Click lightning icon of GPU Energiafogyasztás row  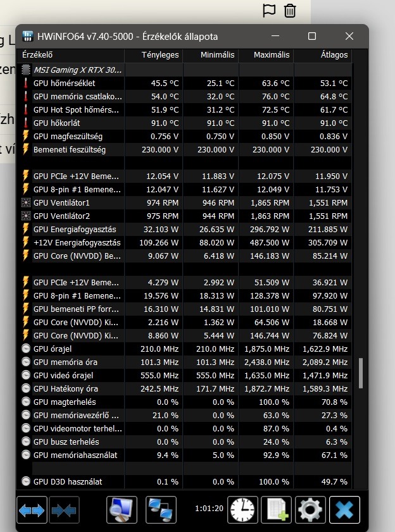(26, 229)
